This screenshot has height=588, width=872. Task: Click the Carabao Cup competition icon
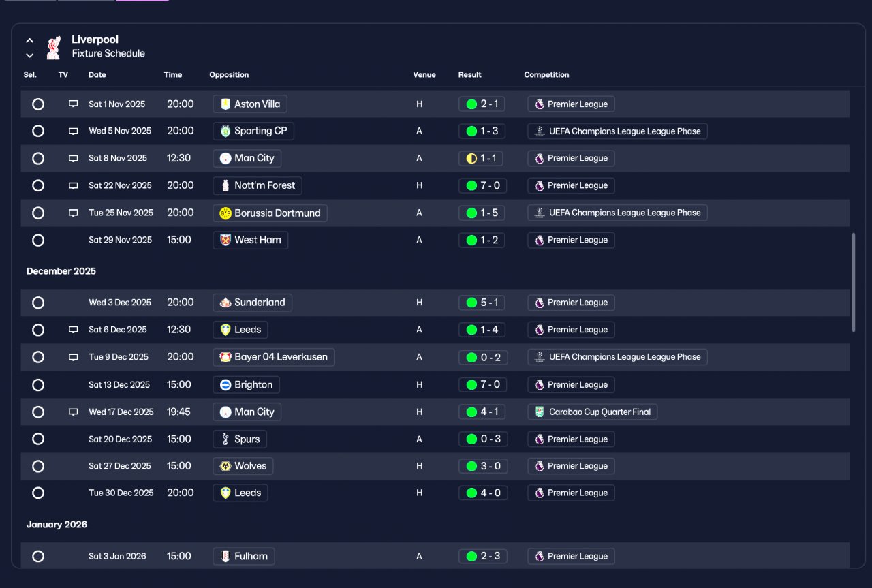(540, 412)
